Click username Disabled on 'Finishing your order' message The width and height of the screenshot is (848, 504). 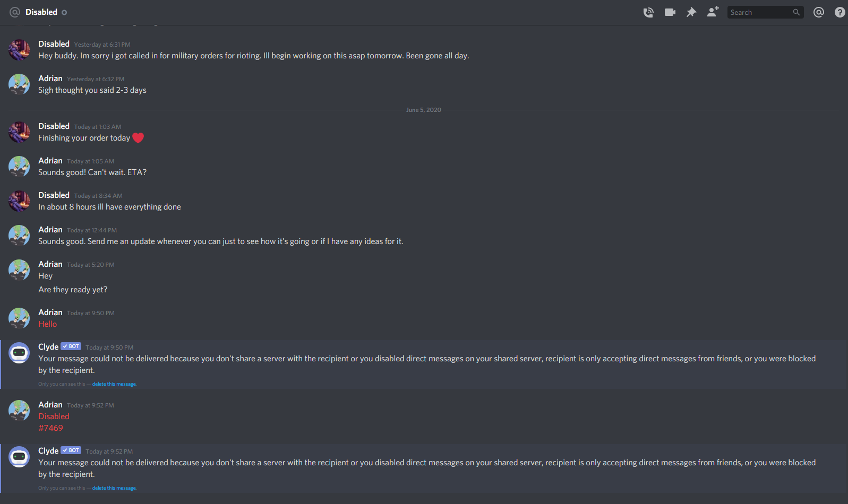[54, 126]
